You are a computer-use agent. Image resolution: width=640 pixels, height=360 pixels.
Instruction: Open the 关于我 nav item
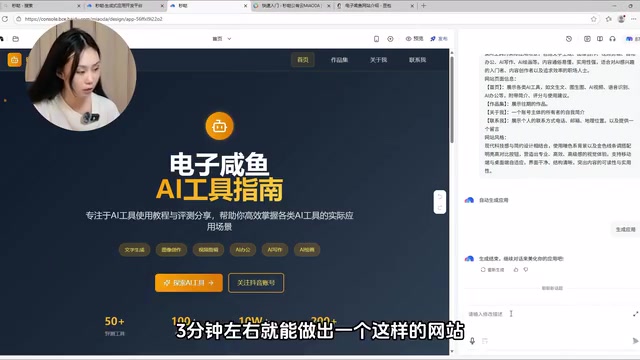pos(378,60)
